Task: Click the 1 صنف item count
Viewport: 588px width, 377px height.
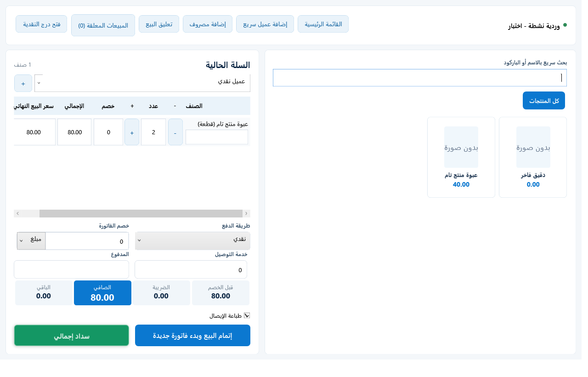Action: pos(23,65)
